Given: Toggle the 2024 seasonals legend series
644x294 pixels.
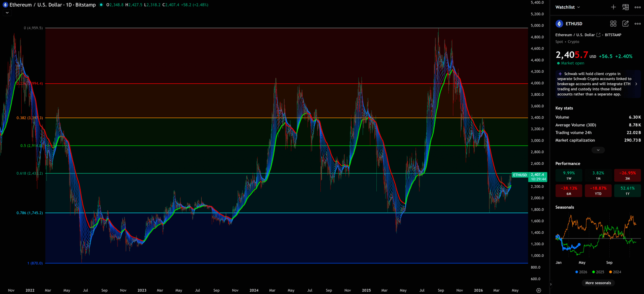Looking at the screenshot, I should pos(615,272).
